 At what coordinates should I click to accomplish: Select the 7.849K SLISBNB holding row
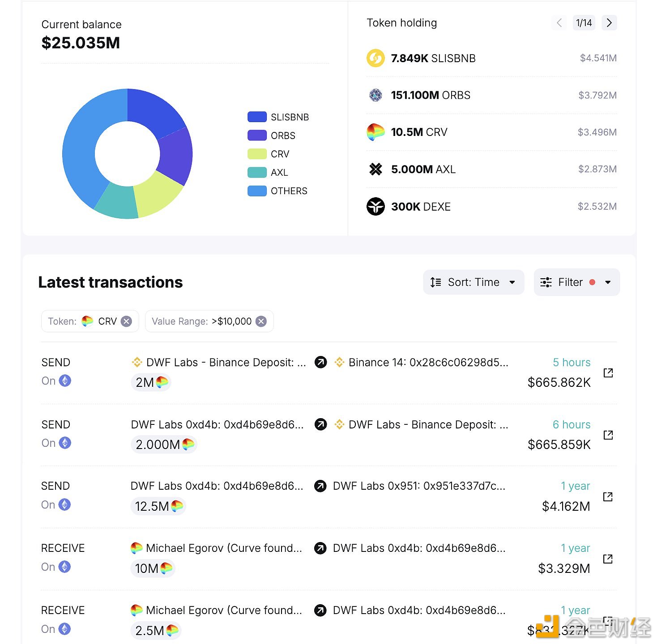[x=491, y=58]
